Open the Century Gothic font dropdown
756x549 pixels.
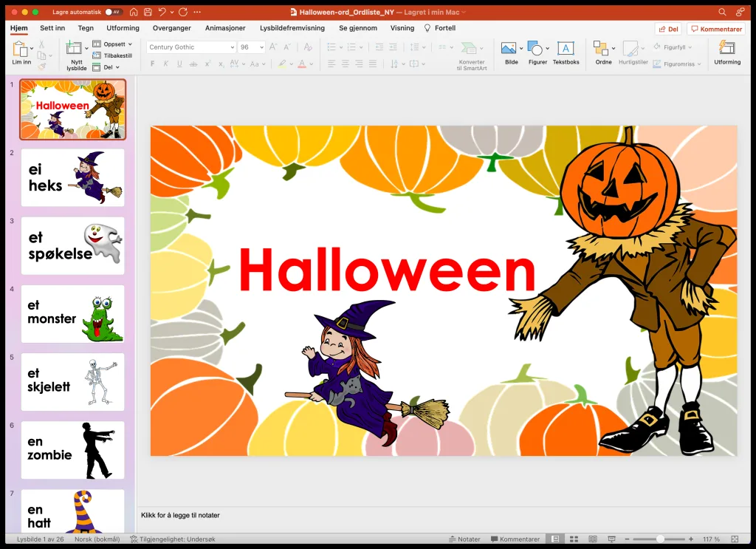230,47
